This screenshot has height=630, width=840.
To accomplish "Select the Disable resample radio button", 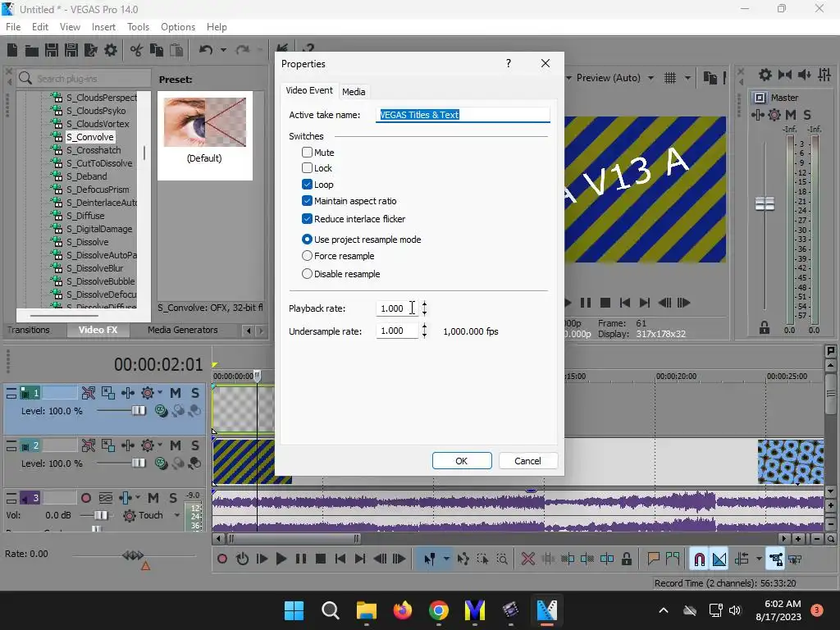I will point(307,274).
